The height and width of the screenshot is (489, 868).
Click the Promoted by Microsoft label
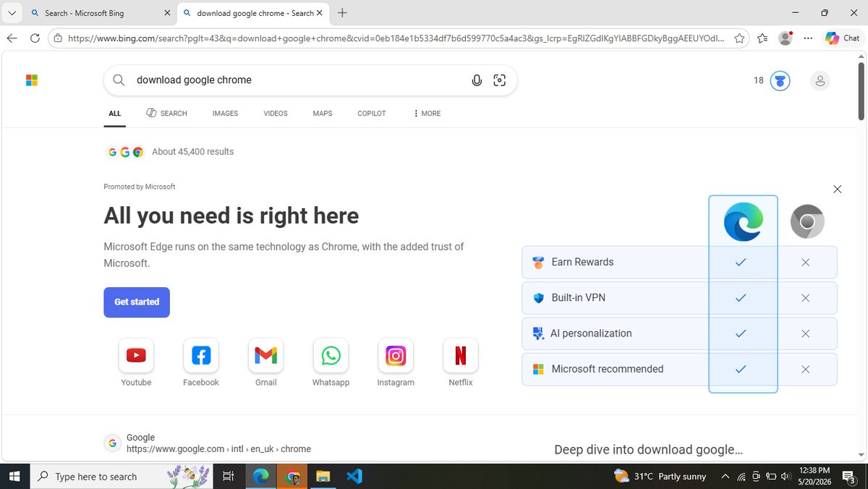[140, 187]
